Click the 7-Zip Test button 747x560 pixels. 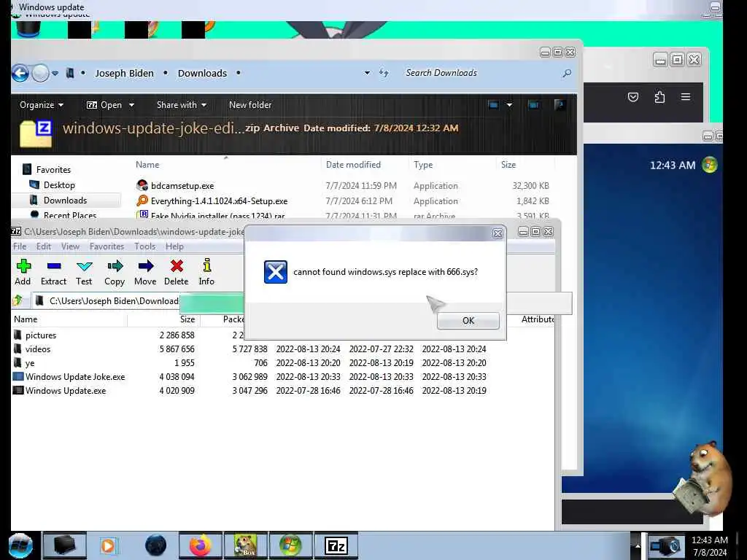coord(84,273)
